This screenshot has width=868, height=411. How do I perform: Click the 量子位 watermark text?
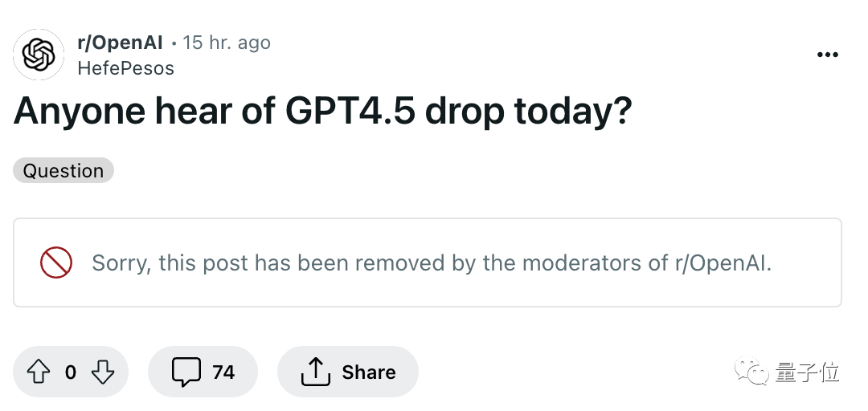[x=807, y=372]
